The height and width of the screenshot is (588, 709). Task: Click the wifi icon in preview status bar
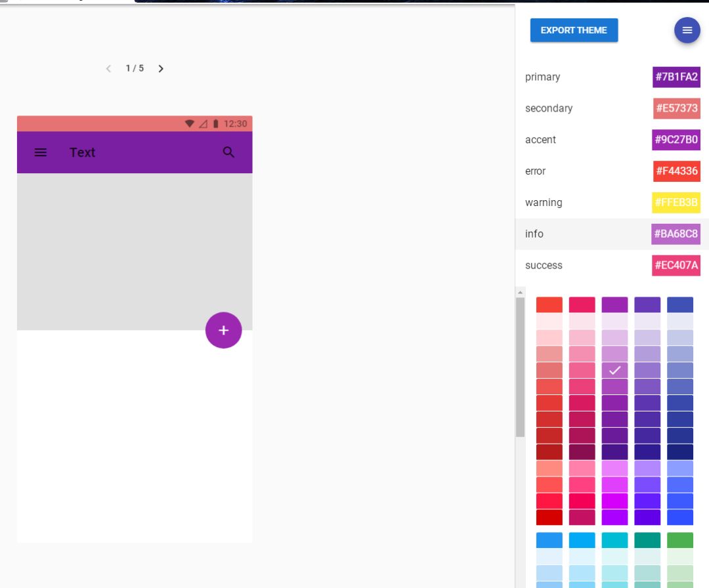tap(190, 123)
